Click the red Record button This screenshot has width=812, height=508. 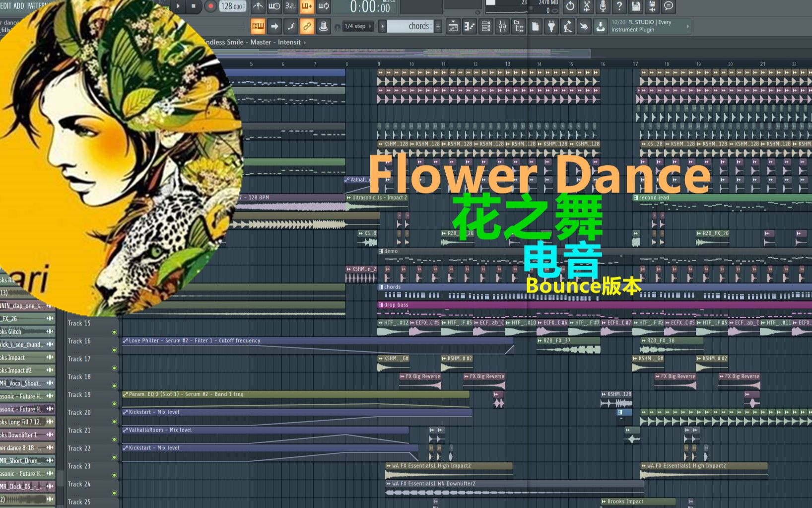click(x=210, y=6)
